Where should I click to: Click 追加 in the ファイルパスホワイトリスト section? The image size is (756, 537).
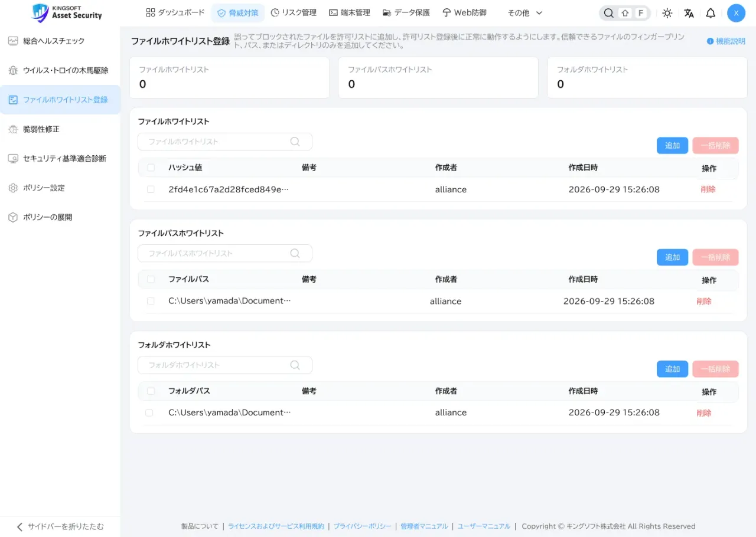click(x=672, y=257)
